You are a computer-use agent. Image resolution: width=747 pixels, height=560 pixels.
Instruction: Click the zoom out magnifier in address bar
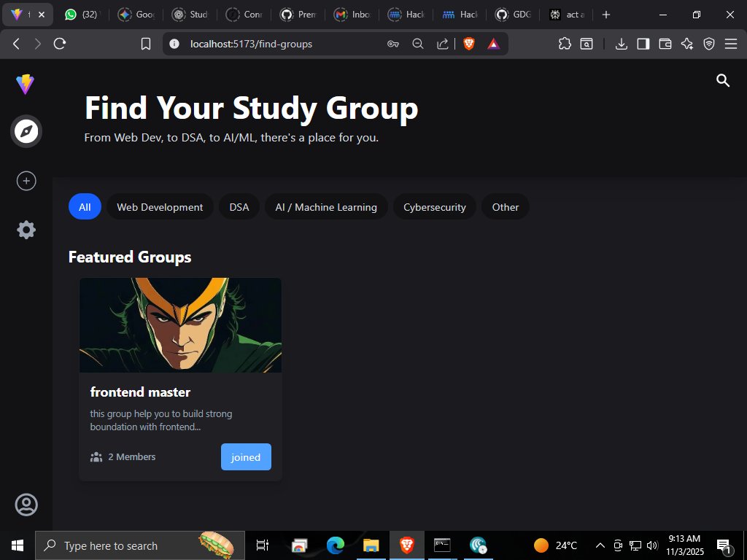[418, 44]
